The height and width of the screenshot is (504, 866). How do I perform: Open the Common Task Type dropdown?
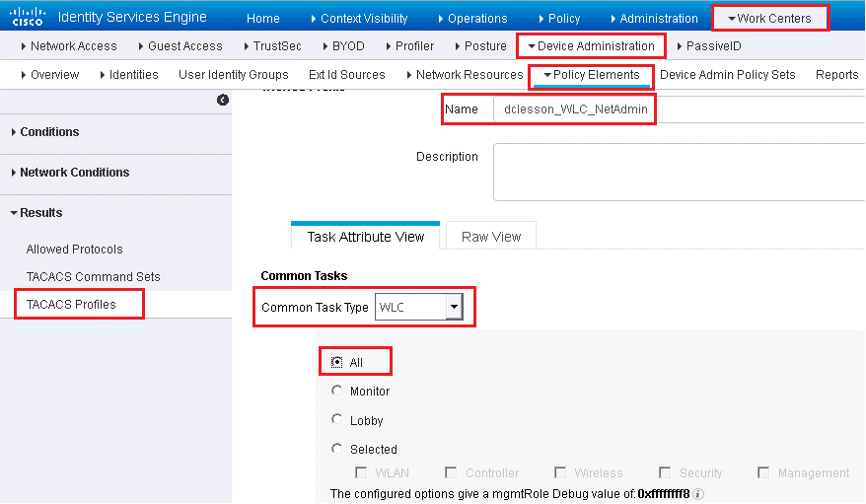(x=418, y=307)
